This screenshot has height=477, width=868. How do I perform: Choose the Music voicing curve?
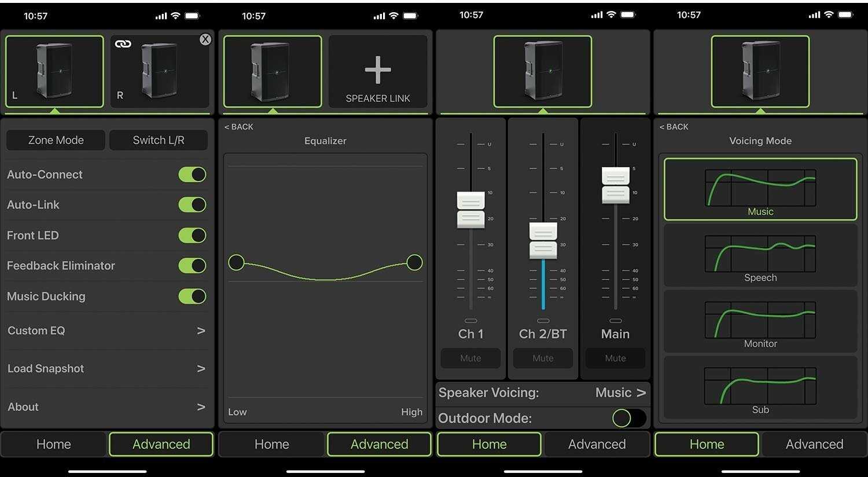point(760,189)
